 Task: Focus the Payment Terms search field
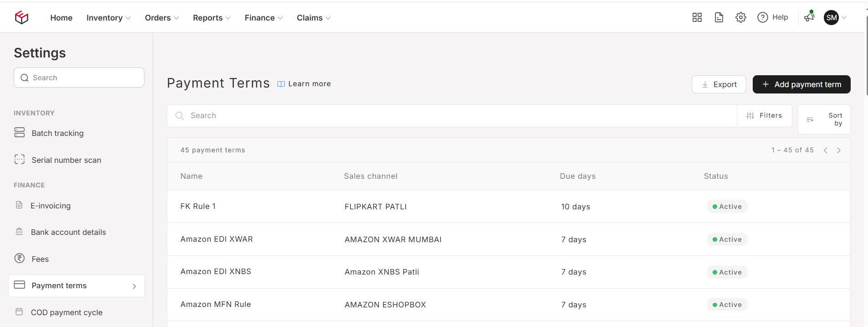(x=452, y=116)
